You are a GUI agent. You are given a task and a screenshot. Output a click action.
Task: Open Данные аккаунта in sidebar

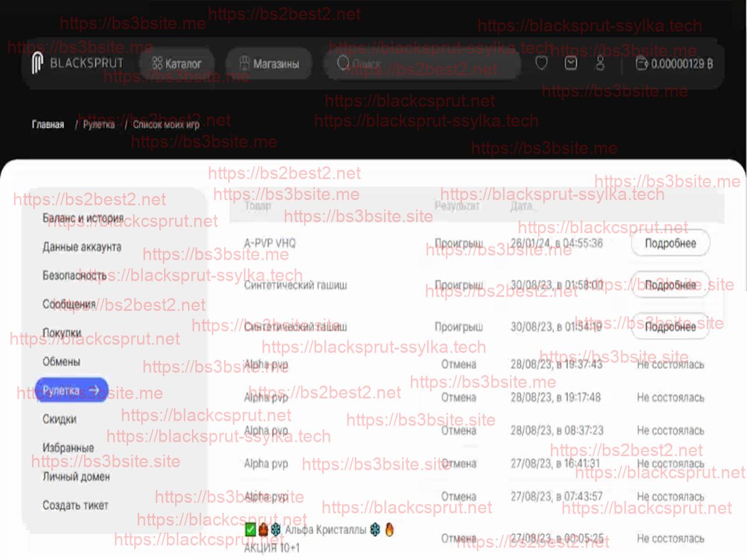point(82,247)
